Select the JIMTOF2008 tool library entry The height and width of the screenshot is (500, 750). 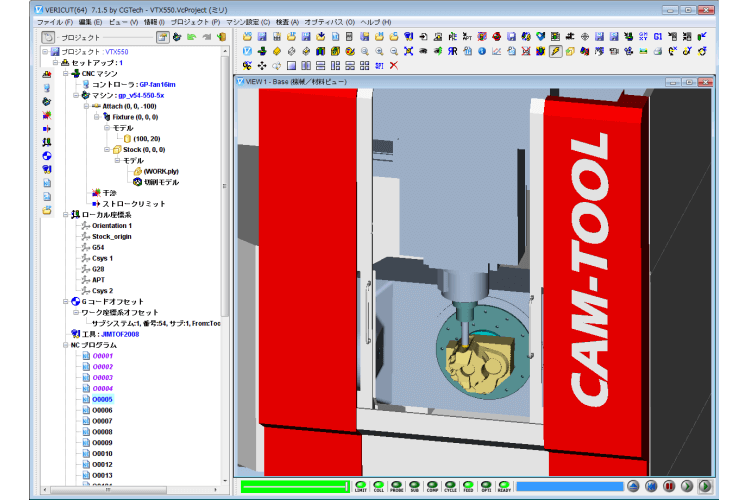click(120, 334)
